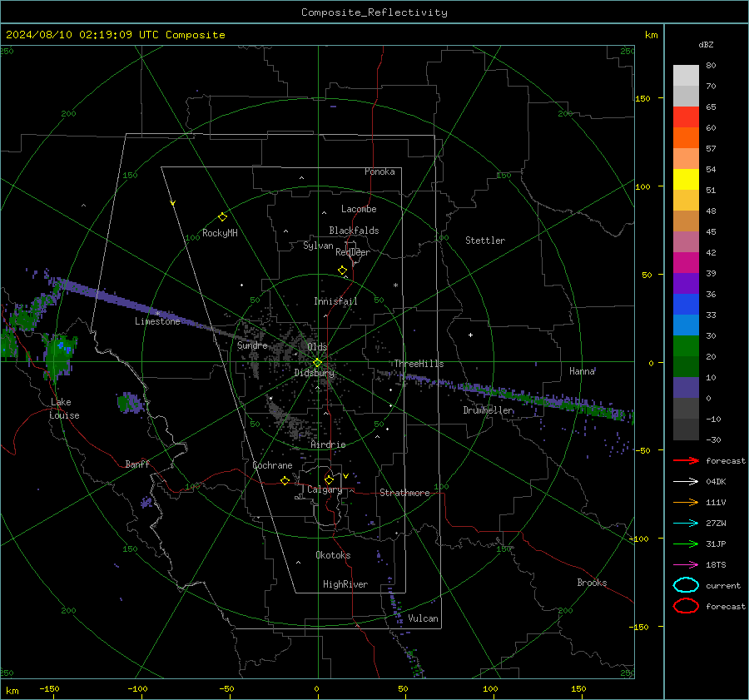
Task: Click the Brooks label
Action: (592, 583)
